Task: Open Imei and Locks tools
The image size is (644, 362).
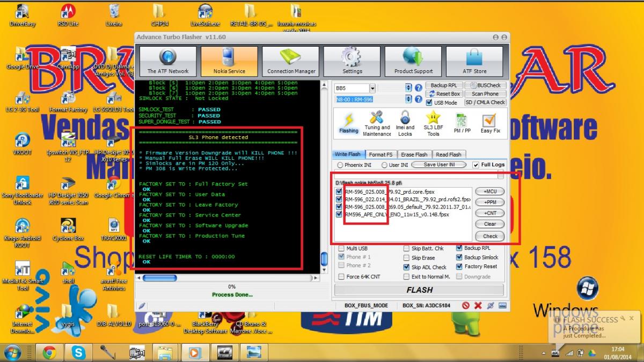Action: 405,123
